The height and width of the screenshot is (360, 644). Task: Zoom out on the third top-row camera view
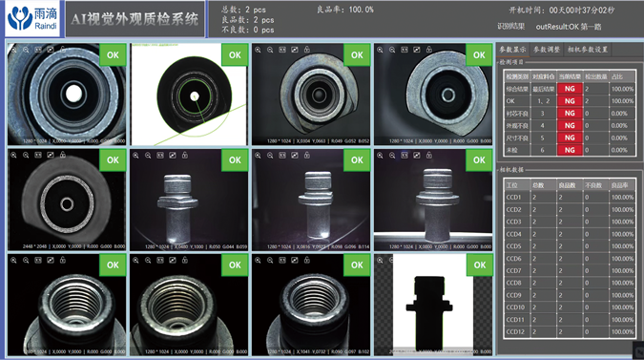click(270, 50)
